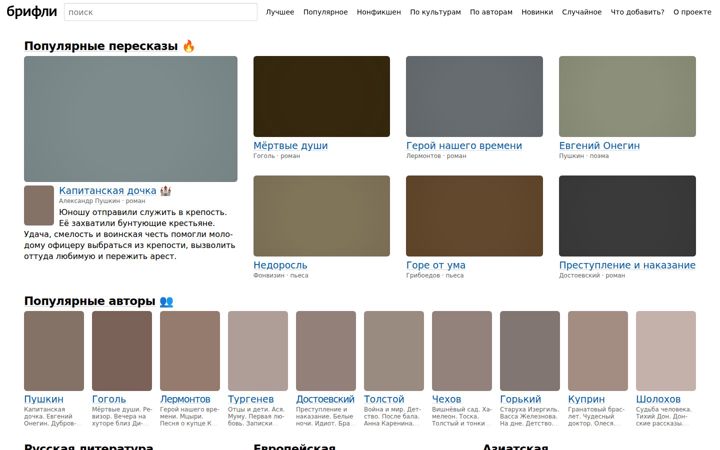The width and height of the screenshot is (720, 450).
Task: Click the small author portrait beside Капитанская дочка
Action: pos(39,205)
